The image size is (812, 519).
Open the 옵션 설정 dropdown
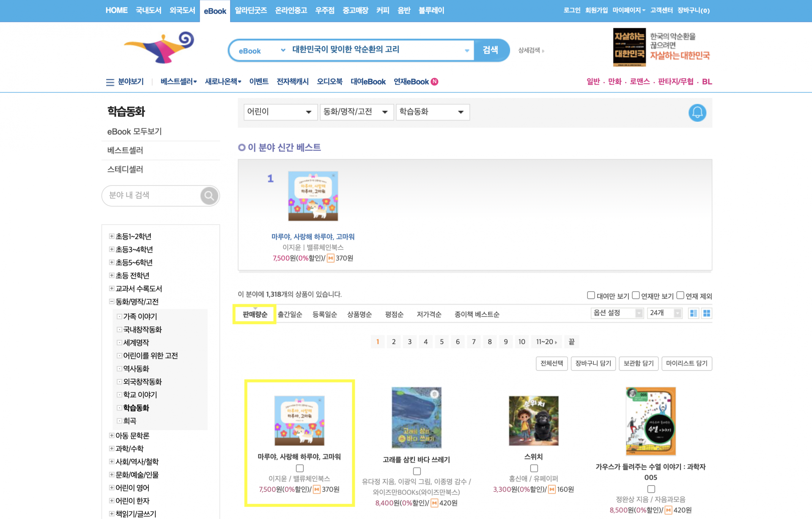[x=617, y=313]
